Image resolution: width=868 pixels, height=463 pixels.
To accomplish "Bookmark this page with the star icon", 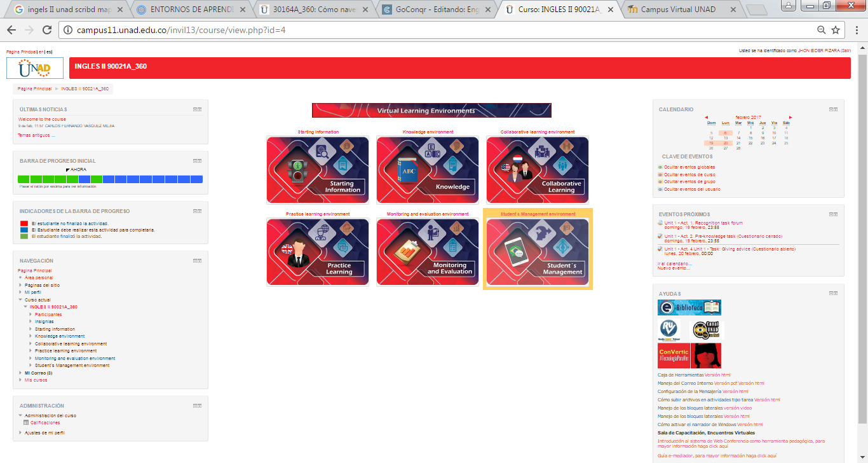I will 836,30.
